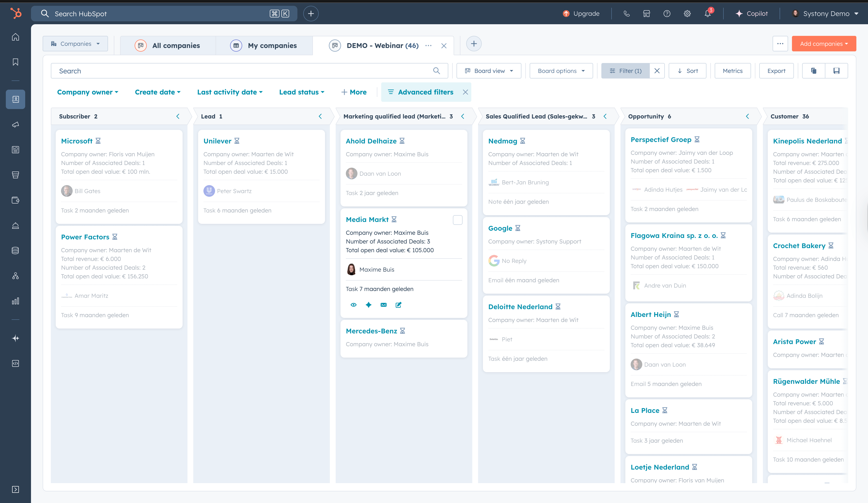Click the quick create plus button
The width and height of the screenshot is (868, 503).
[x=311, y=13]
